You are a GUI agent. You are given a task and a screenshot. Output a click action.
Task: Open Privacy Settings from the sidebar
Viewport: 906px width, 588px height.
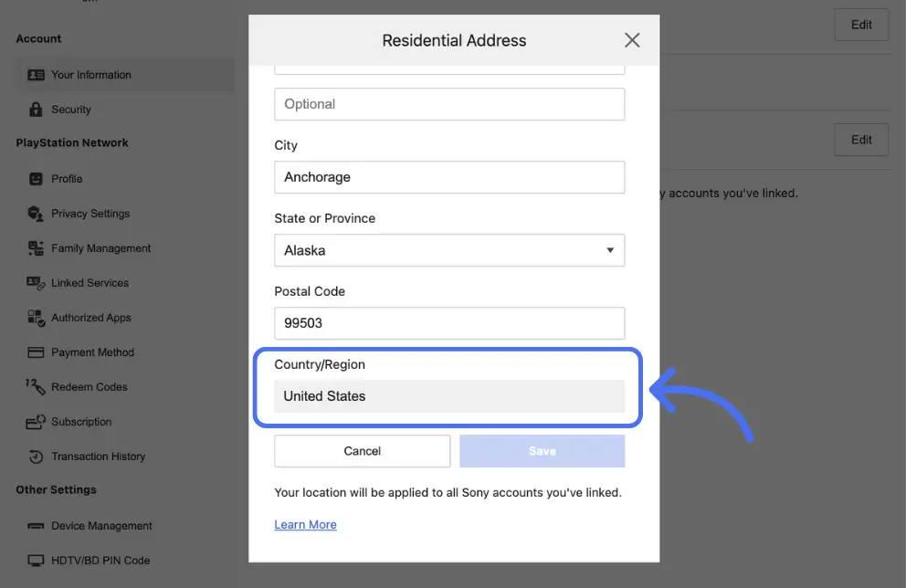35,213
